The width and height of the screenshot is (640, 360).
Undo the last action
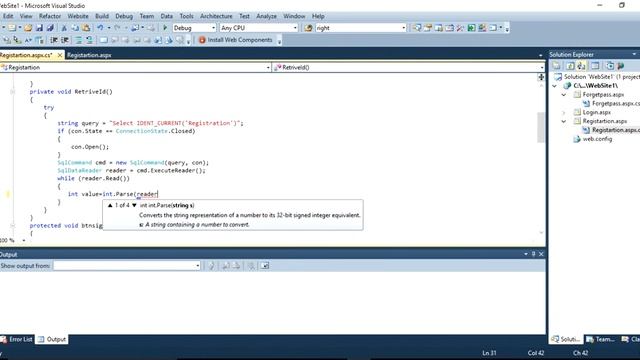100,28
